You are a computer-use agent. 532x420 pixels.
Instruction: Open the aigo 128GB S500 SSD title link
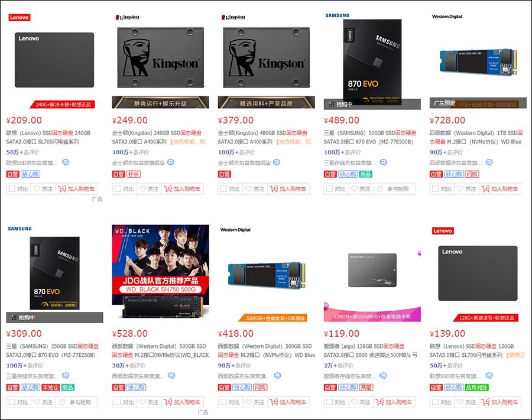click(x=371, y=350)
